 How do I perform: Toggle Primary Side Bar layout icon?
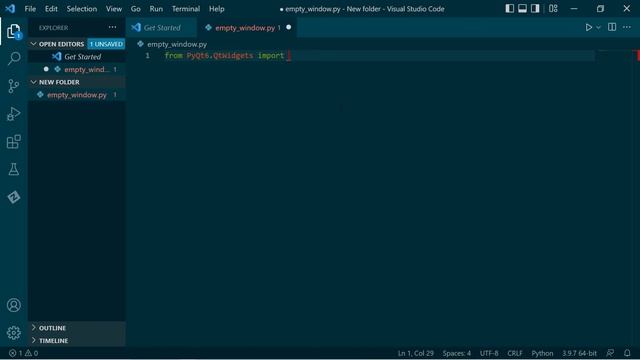pyautogui.click(x=509, y=9)
